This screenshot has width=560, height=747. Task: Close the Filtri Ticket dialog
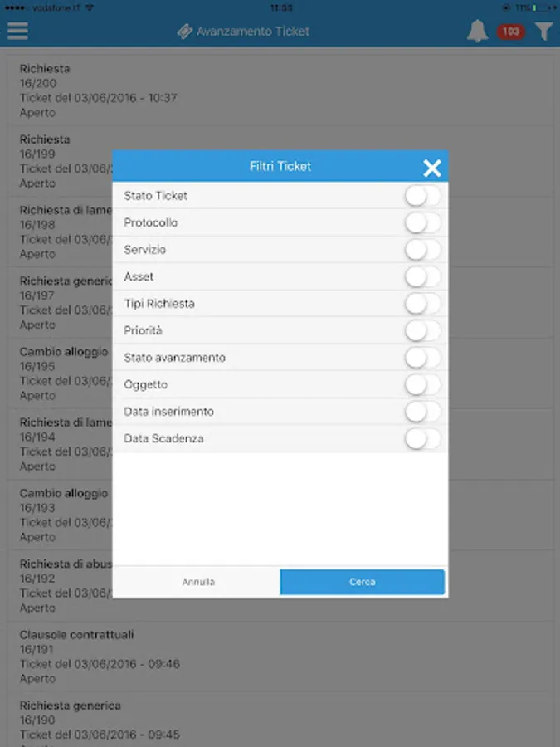[432, 168]
